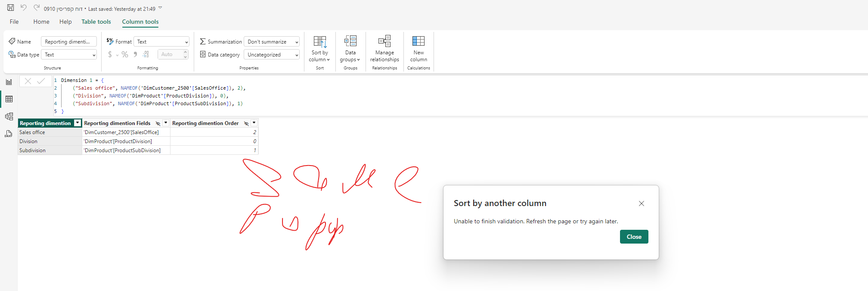Image resolution: width=868 pixels, height=291 pixels.
Task: Open DAX query view in sidebar
Action: 9,134
